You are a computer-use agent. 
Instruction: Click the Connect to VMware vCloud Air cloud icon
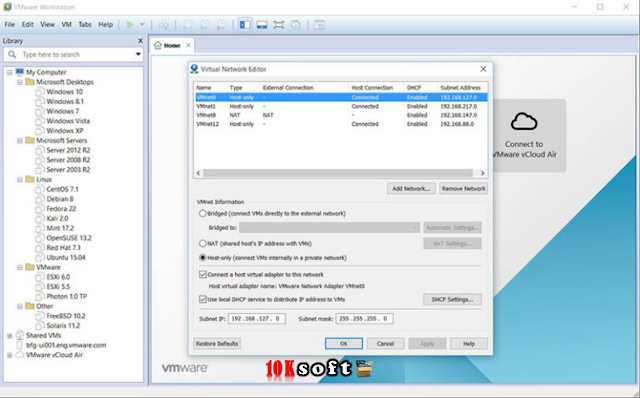(x=524, y=121)
